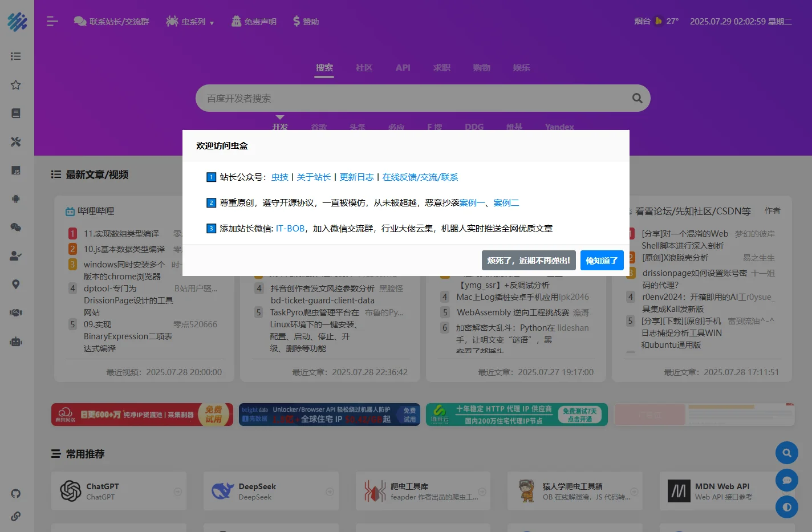Open the handshake icon in sidebar
This screenshot has width=812, height=532.
click(x=16, y=312)
